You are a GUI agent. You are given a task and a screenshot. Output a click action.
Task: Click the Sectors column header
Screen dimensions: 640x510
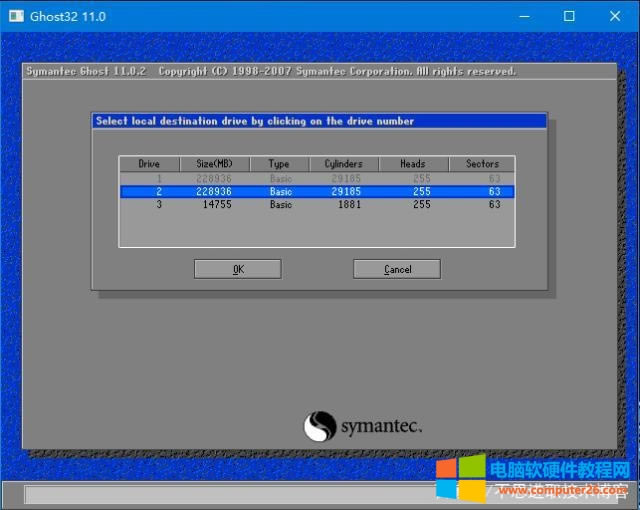(482, 164)
